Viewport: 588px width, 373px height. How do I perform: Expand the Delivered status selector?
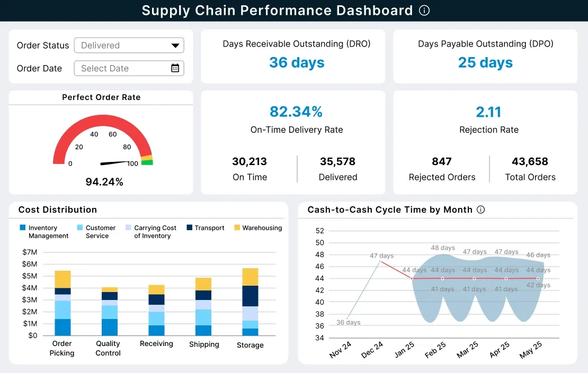coord(129,46)
